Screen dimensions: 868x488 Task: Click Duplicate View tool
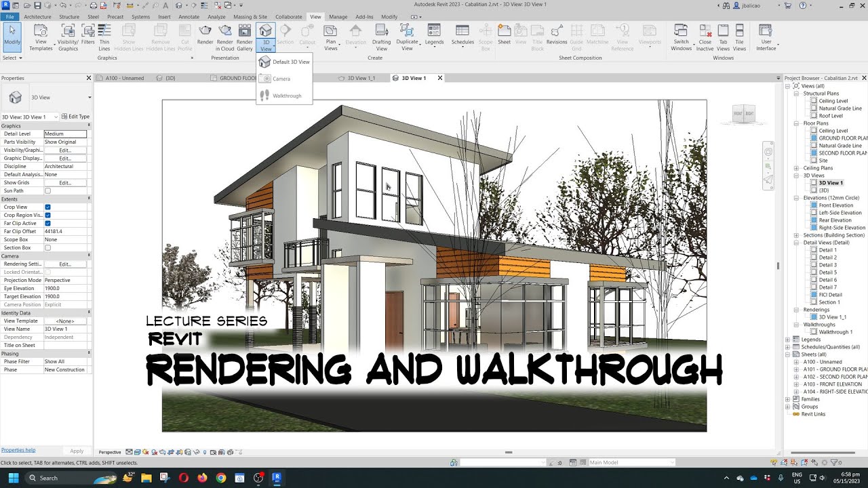tap(407, 37)
